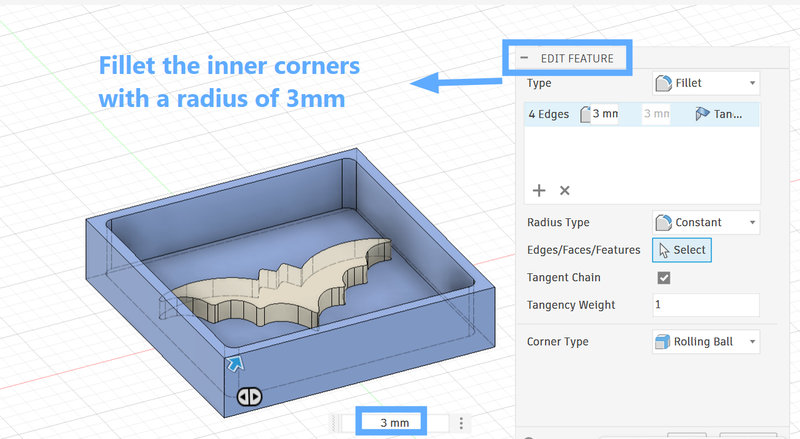The width and height of the screenshot is (800, 439).
Task: Click the Tangent Chain label
Action: [564, 278]
